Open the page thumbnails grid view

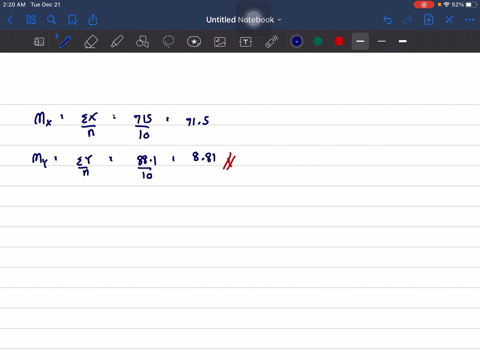pyautogui.click(x=31, y=20)
